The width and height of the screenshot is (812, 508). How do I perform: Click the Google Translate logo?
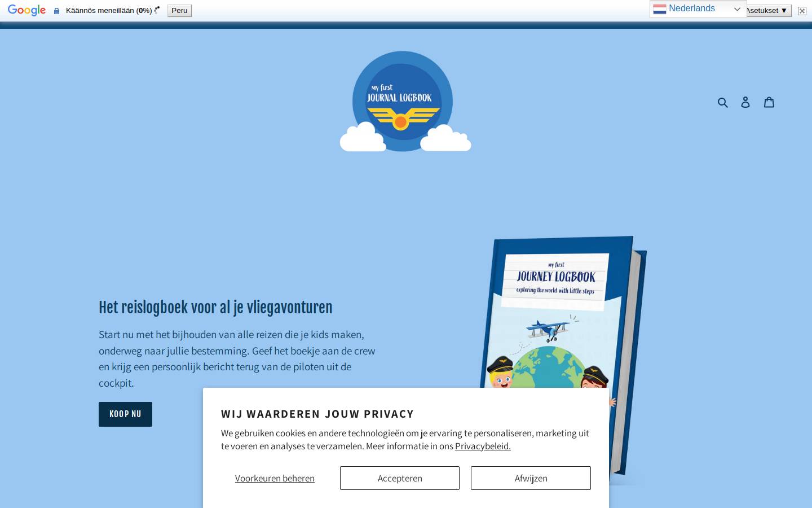point(27,10)
